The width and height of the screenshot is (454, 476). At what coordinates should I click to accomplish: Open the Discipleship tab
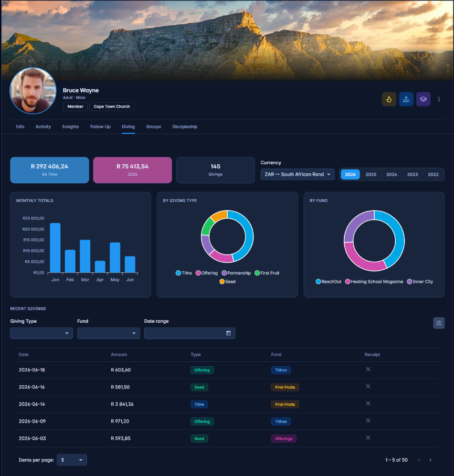point(185,127)
